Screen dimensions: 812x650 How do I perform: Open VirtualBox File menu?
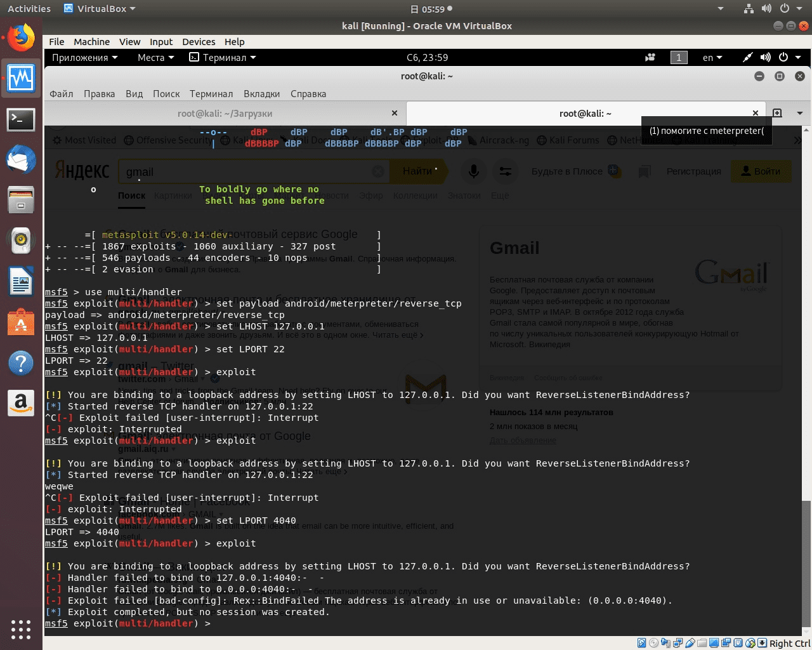[56, 41]
